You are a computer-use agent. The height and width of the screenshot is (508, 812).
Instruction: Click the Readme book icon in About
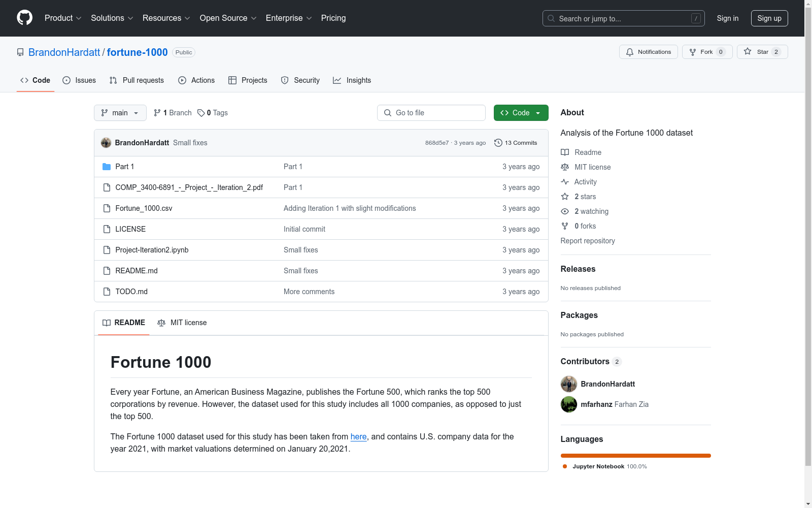coord(565,152)
